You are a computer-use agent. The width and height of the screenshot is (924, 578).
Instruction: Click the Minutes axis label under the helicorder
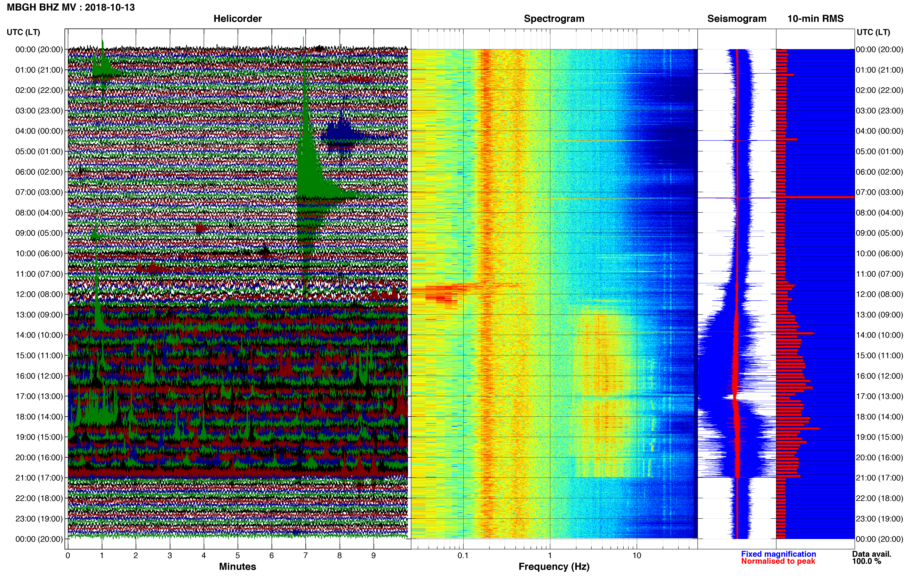click(238, 566)
